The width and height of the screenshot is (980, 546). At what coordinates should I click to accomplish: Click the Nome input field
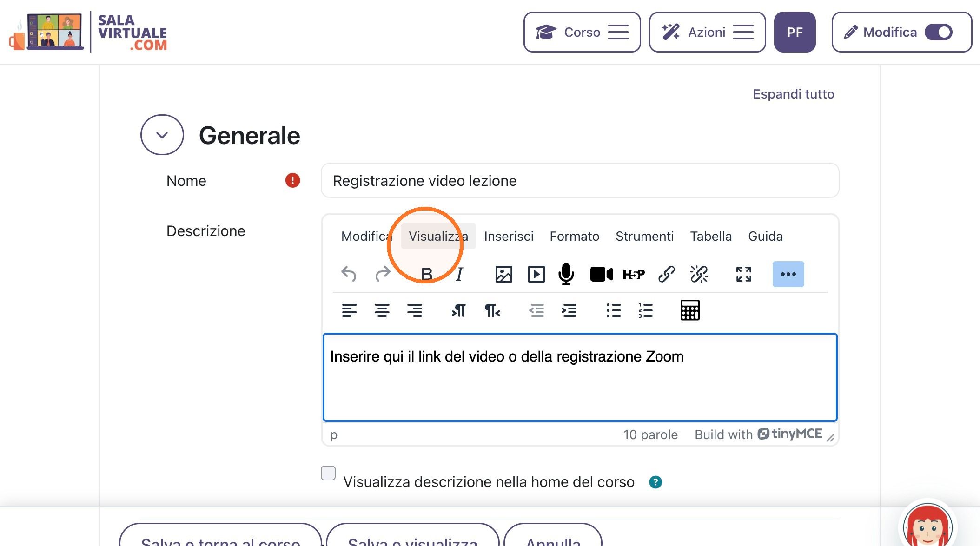(580, 180)
